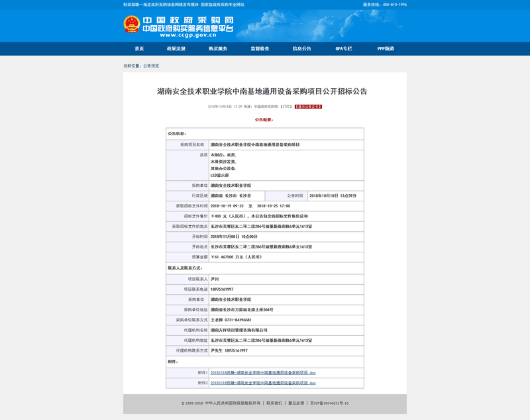
Task: Click the ￥400 元 bid document price cell
Action: click(286, 216)
